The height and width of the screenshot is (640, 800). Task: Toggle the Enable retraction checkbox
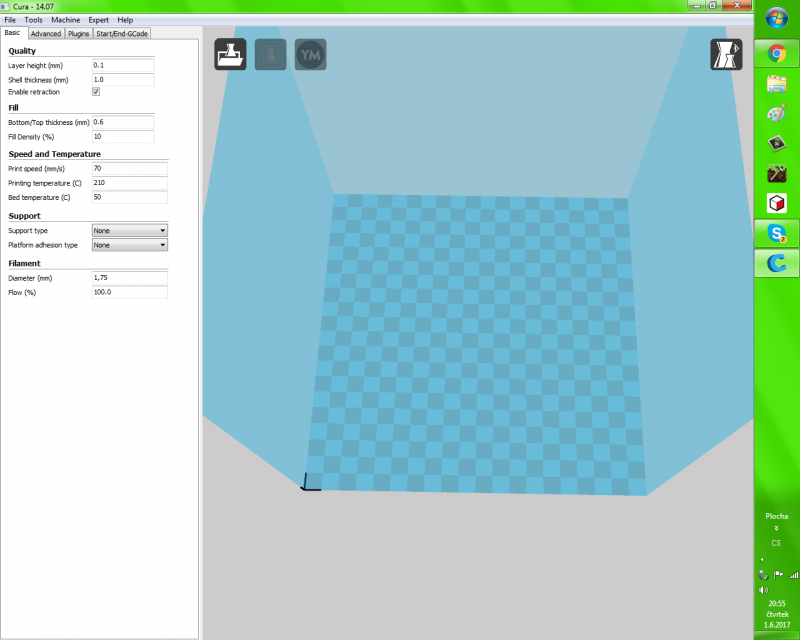point(96,92)
